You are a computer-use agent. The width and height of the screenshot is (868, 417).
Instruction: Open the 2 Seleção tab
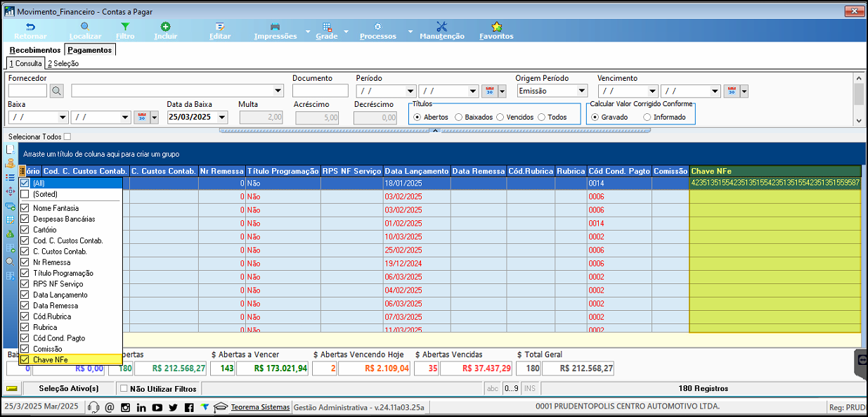(63, 63)
